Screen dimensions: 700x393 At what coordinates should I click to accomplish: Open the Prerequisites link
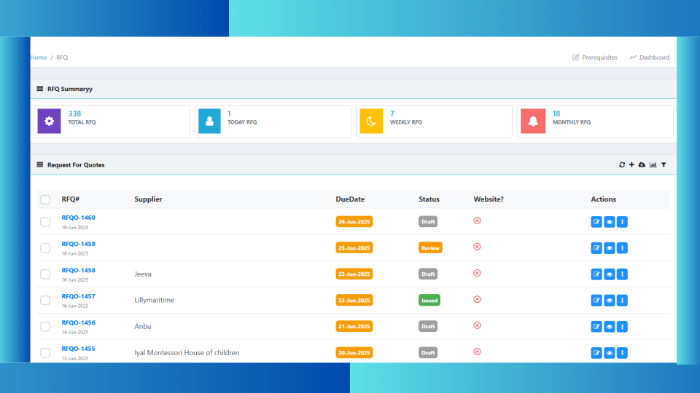595,58
